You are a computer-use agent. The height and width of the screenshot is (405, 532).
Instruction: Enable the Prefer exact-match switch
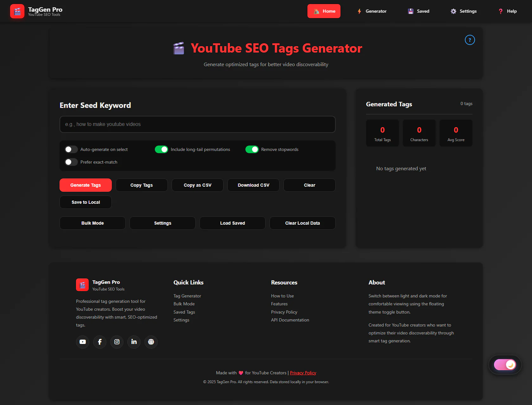tap(71, 162)
